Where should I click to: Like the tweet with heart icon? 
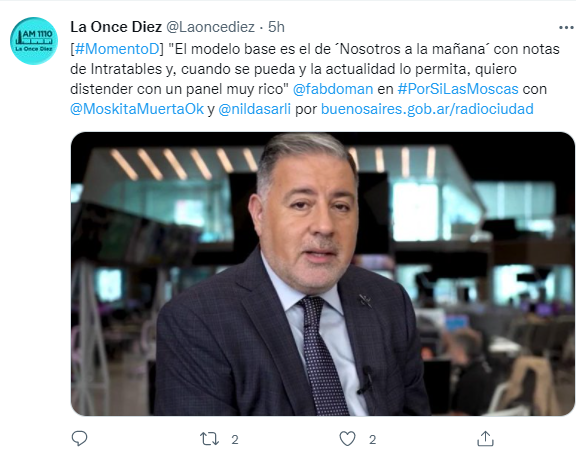pos(347,439)
